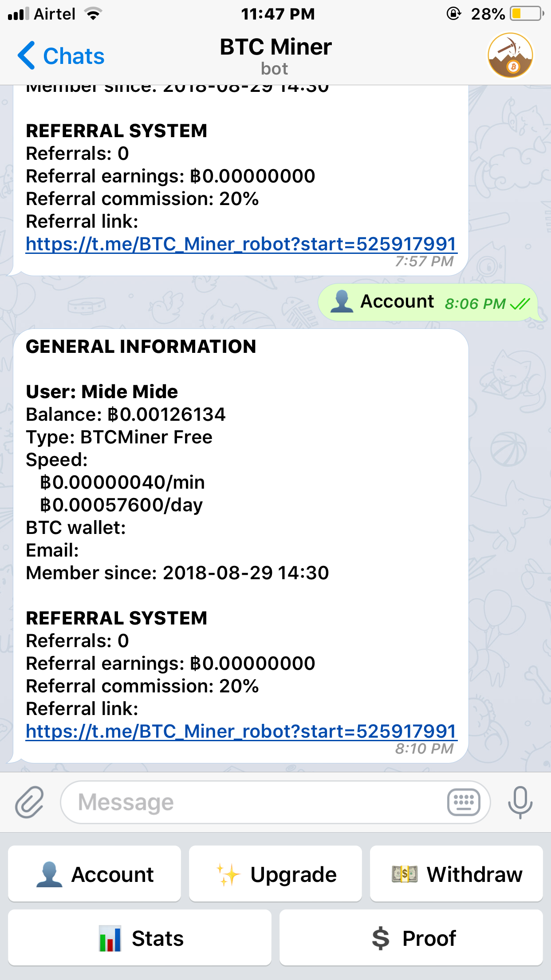Tap the BTC Miner bot title header

pos(275,56)
